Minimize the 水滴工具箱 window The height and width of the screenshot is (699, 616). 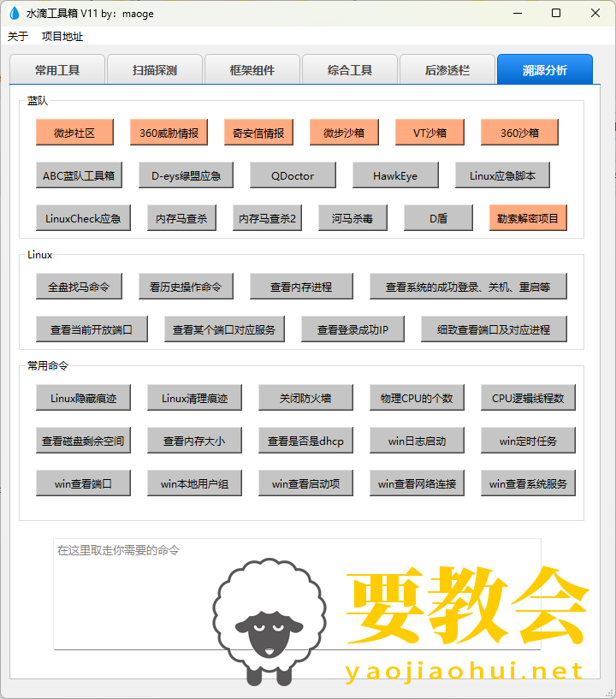[x=518, y=14]
